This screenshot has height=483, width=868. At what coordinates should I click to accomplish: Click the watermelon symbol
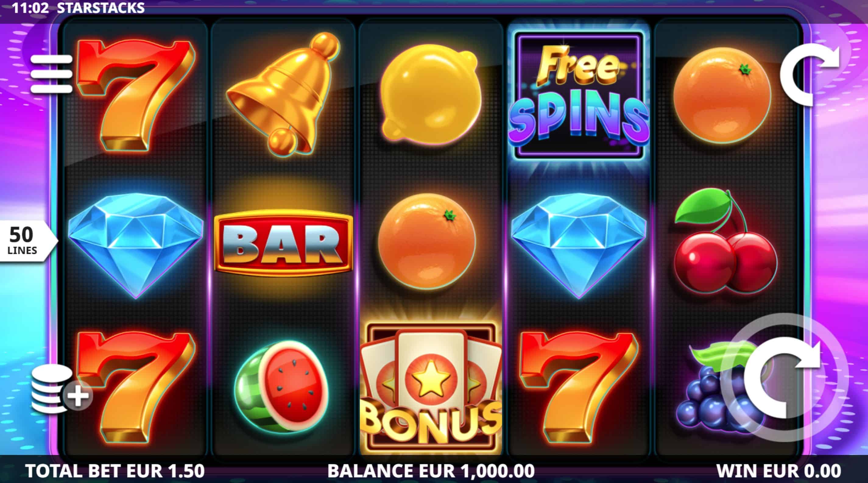click(x=282, y=386)
